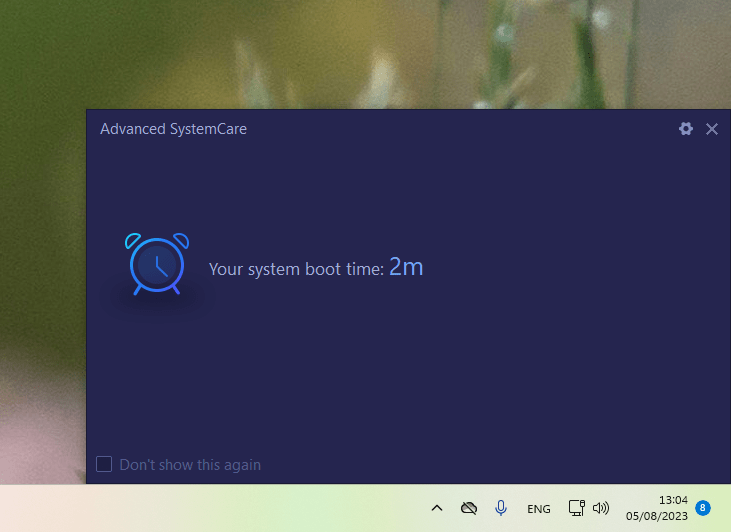Open the notification badge showing 8
The image size is (731, 532).
coord(703,508)
